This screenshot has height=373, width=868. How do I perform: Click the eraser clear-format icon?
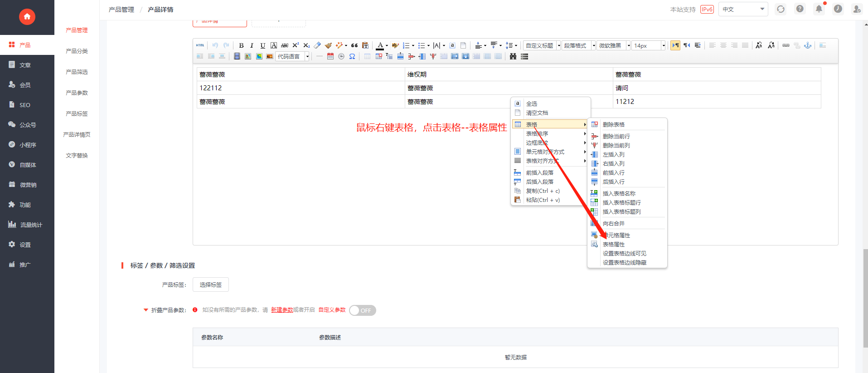coord(317,45)
